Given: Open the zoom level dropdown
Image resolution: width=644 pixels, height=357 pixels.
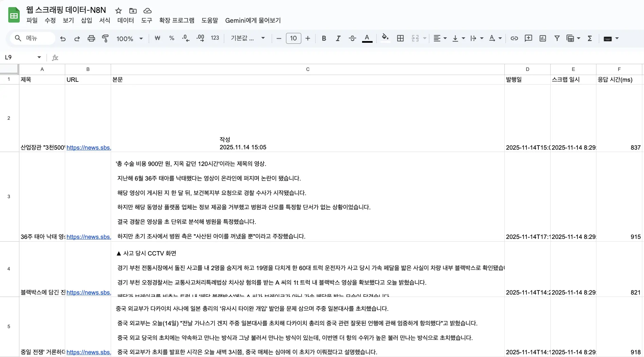Looking at the screenshot, I should [x=130, y=38].
